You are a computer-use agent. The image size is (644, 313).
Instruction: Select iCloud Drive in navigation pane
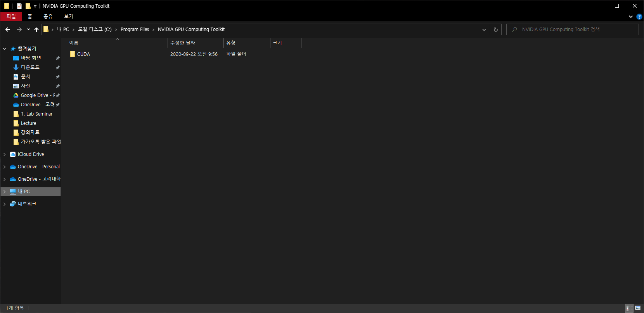click(x=31, y=154)
